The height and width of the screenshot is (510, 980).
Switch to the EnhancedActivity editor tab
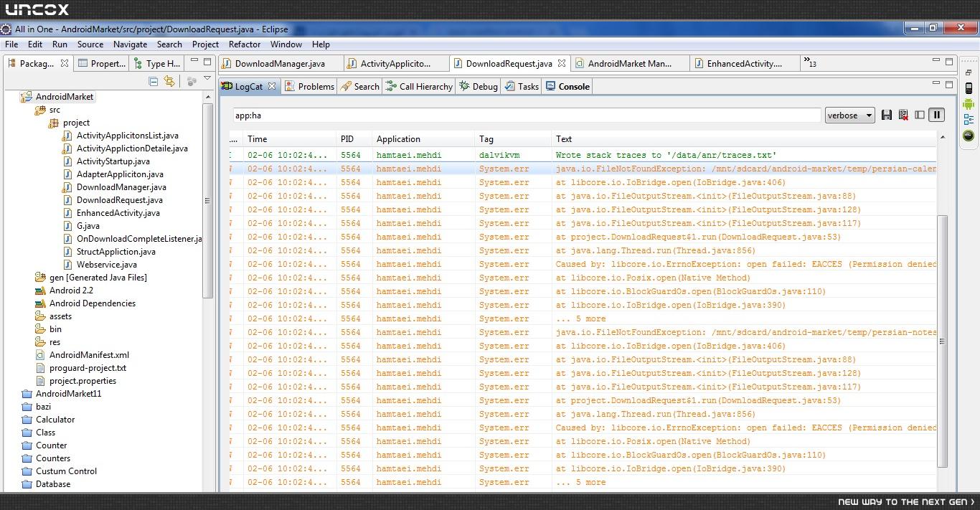pyautogui.click(x=744, y=63)
